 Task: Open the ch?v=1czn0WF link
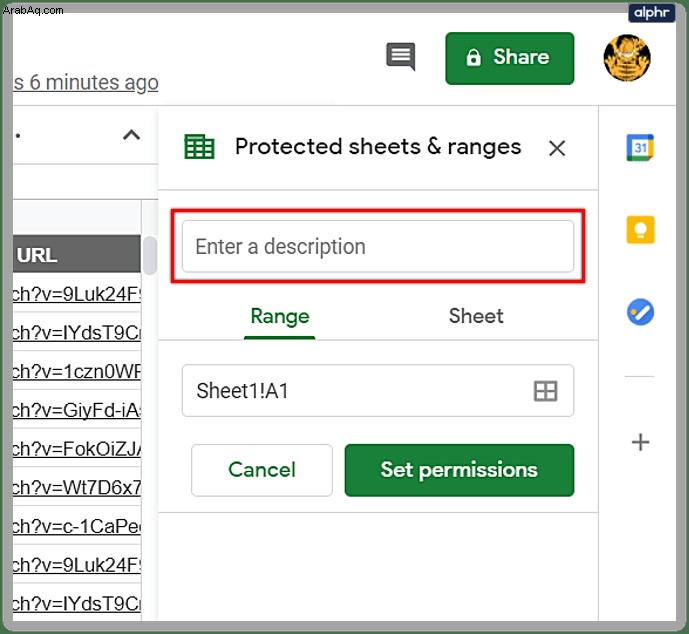[77, 371]
